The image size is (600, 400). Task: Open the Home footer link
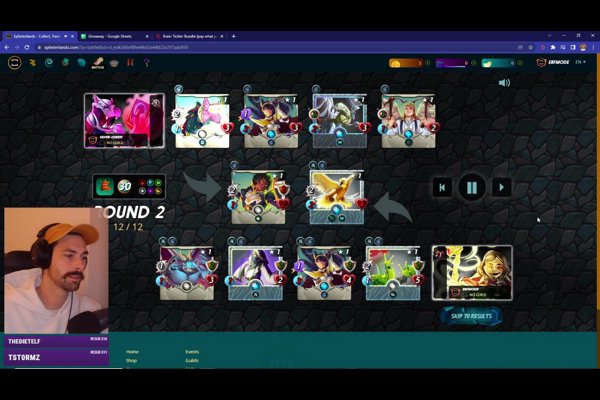tap(132, 352)
